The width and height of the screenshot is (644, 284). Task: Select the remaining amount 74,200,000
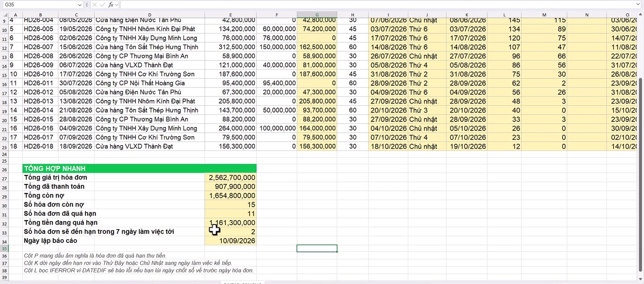pos(317,29)
